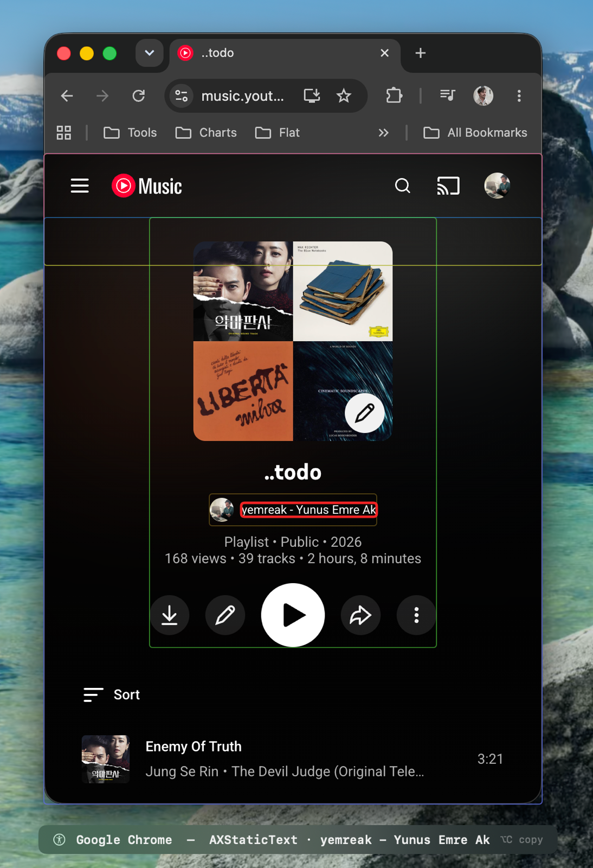View site information icon in address bar
593x868 pixels.
(181, 96)
